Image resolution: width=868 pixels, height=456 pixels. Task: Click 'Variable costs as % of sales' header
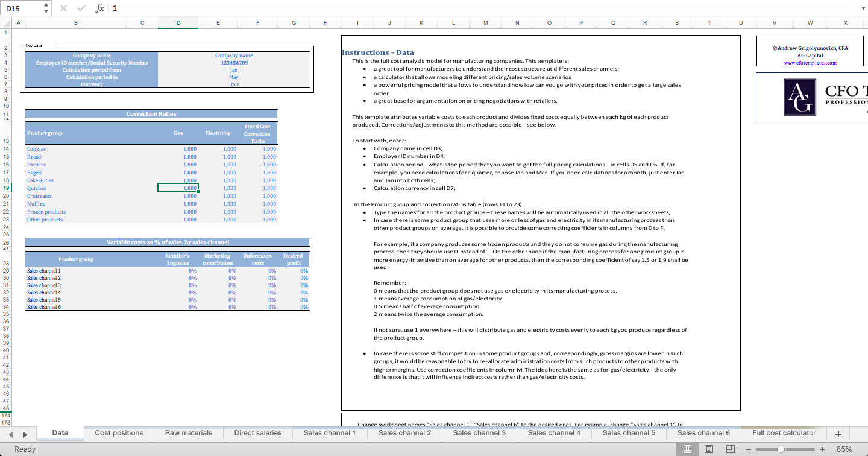(168, 242)
